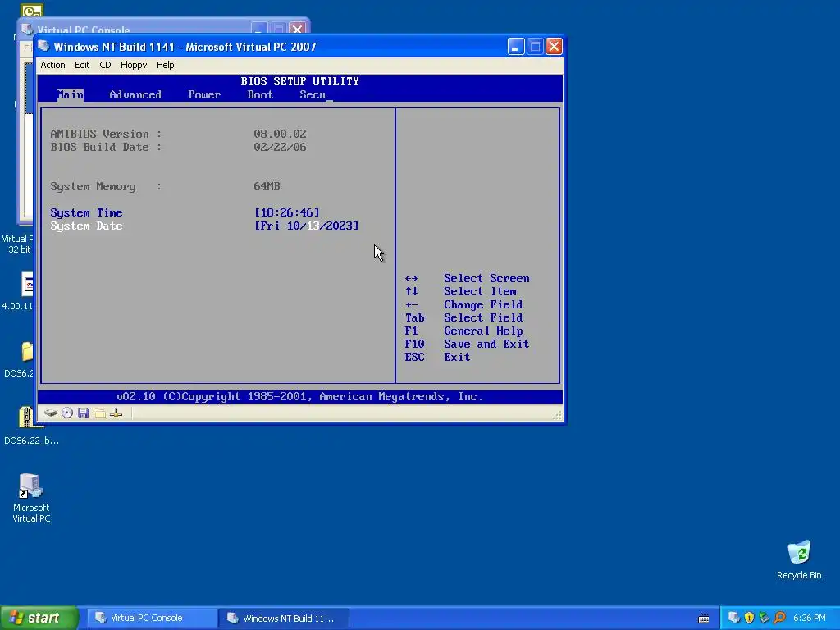Click the orange magnifier tray icon
Image resolution: width=840 pixels, height=630 pixels.
pos(779,618)
